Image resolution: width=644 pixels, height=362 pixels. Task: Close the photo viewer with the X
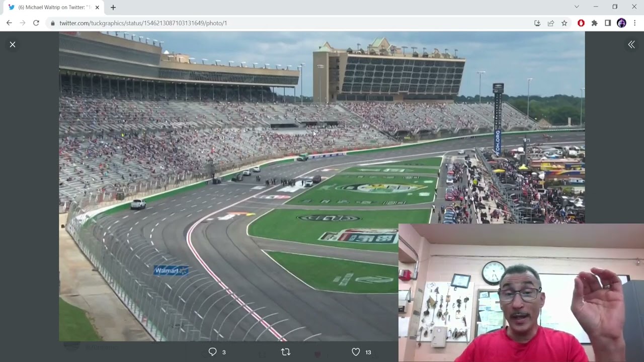point(13,44)
